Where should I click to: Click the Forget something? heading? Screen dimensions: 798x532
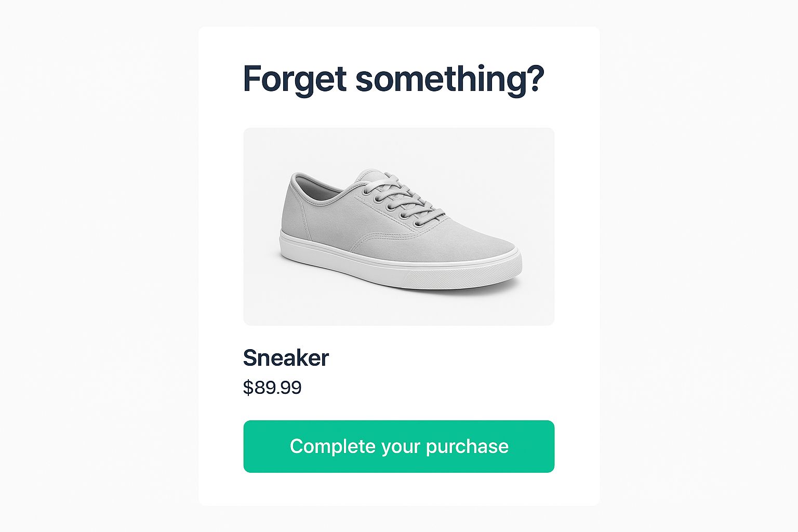point(393,79)
